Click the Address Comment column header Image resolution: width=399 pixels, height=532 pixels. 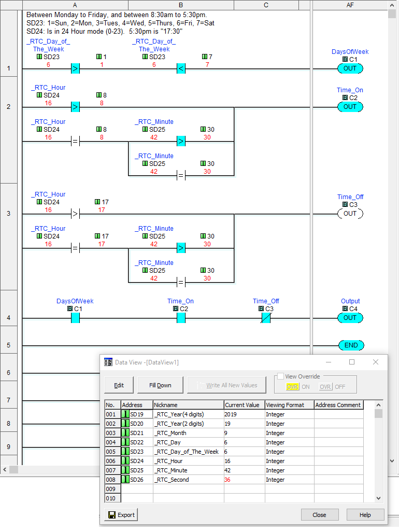point(339,405)
